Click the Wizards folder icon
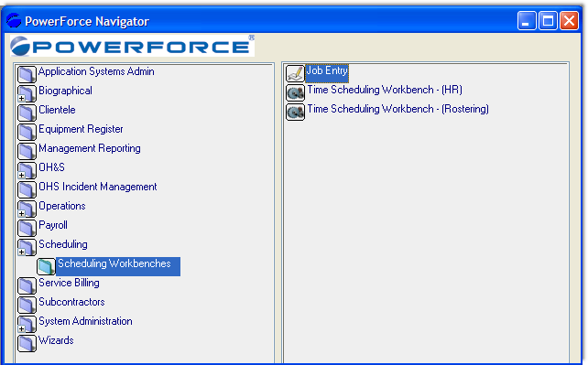 27,343
